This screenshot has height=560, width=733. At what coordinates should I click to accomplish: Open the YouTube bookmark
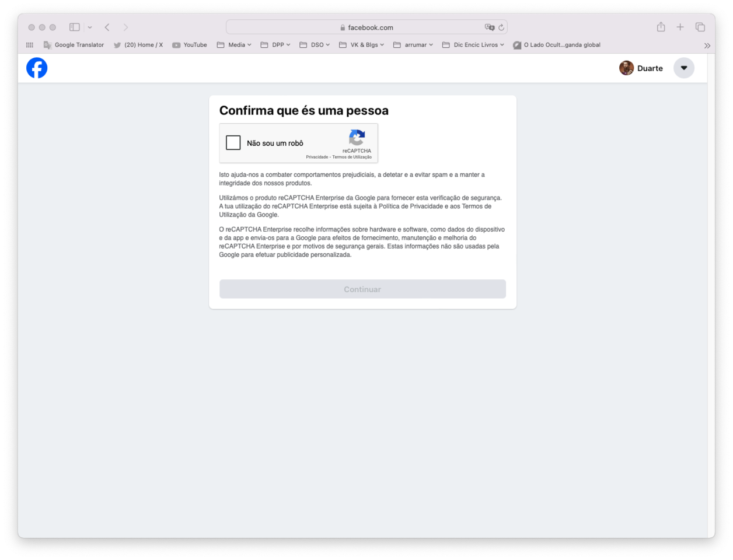pyautogui.click(x=190, y=45)
